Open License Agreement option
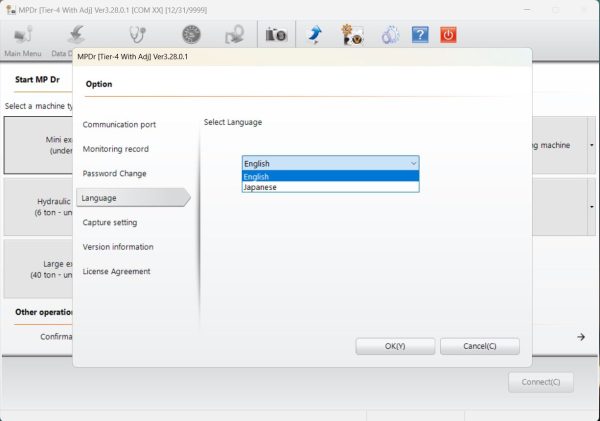600x421 pixels. (116, 271)
